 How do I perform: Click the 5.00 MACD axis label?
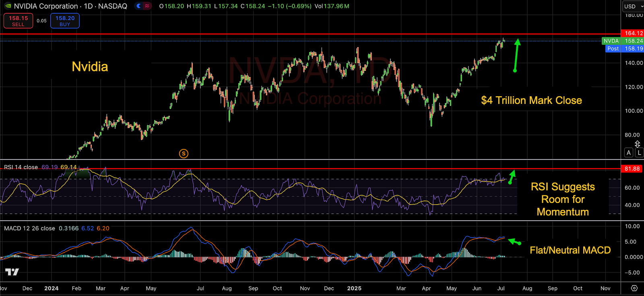[631, 242]
